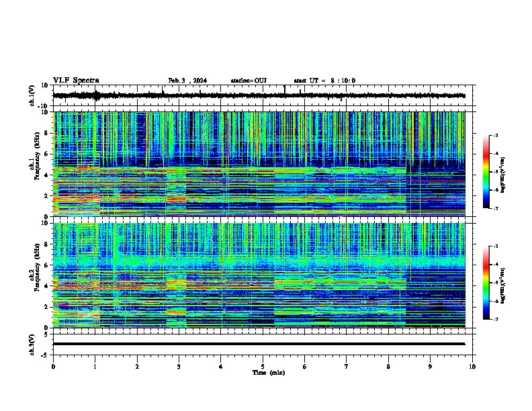Click the ch.1(V) waveform trace panel
532x411 pixels.
(263, 95)
